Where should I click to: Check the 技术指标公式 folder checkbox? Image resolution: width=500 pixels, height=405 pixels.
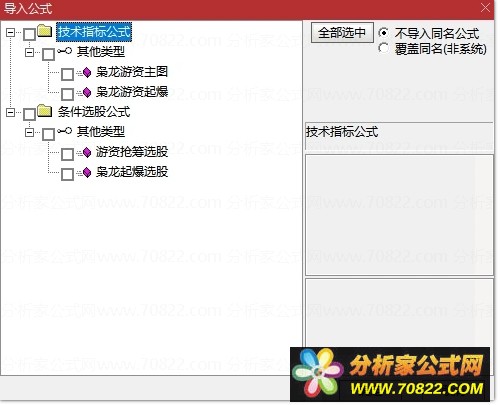coord(29,34)
